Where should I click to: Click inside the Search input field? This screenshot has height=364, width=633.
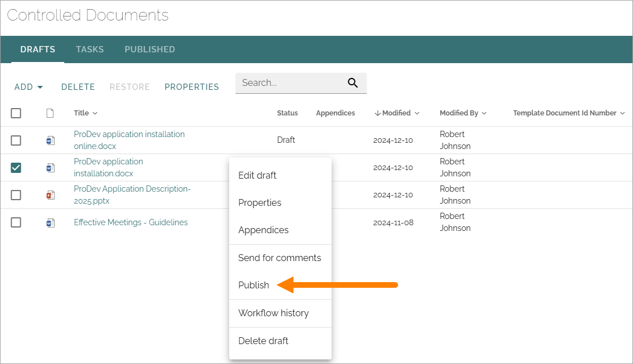point(291,82)
